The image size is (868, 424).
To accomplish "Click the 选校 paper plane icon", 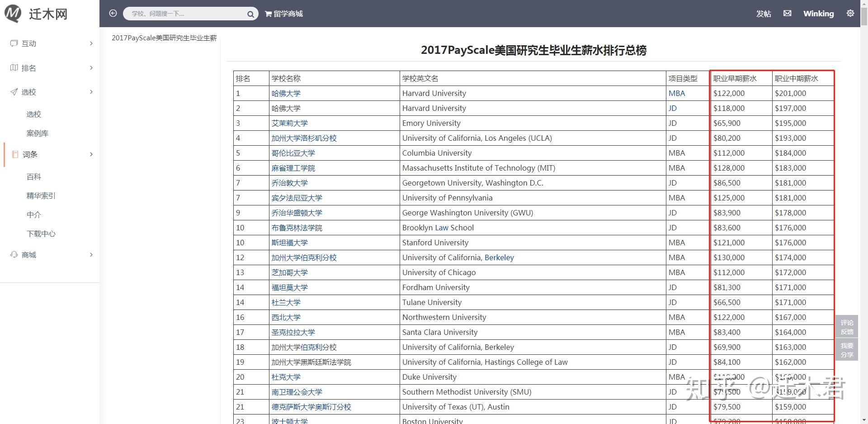I will [x=14, y=92].
